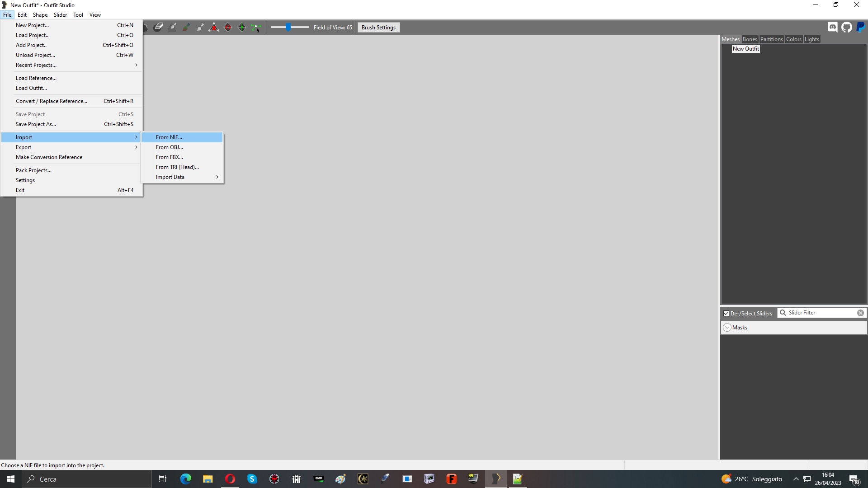Open the Edit menu
Viewport: 868px width, 488px height.
[x=22, y=15]
